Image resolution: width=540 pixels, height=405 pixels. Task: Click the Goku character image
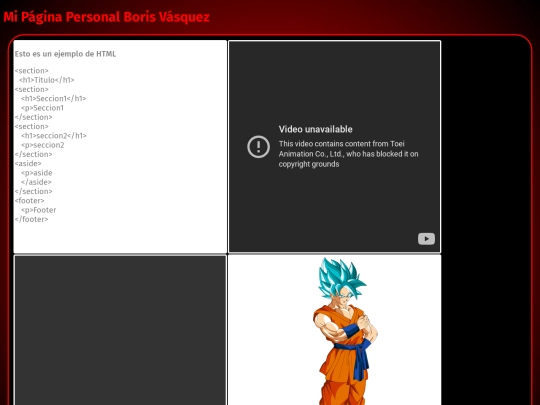pyautogui.click(x=345, y=331)
